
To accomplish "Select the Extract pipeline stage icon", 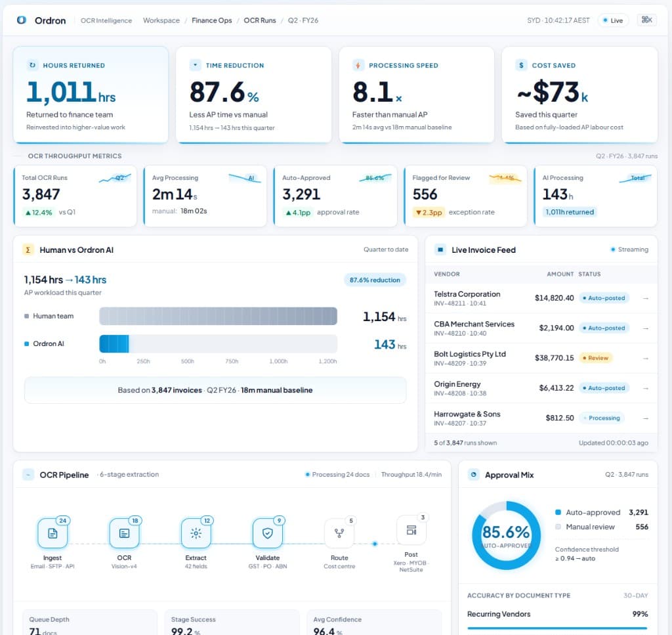I will pos(196,533).
